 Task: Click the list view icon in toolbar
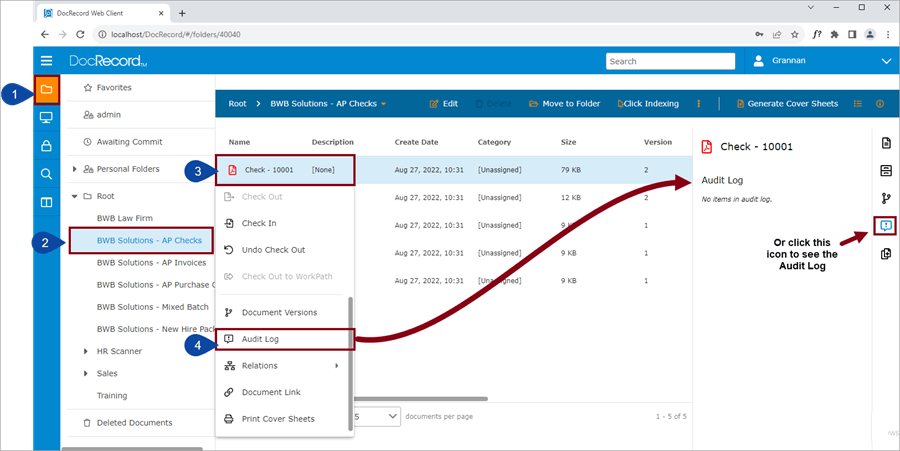[858, 104]
